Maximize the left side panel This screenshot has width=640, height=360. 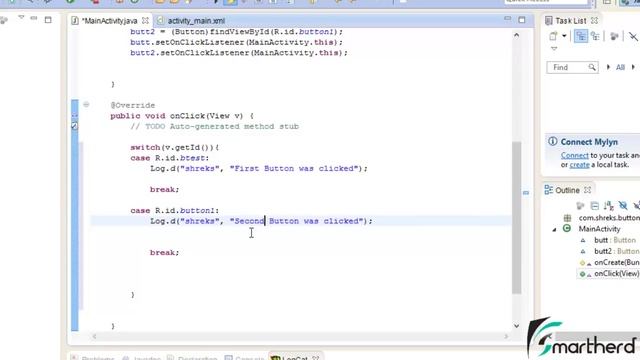[48, 20]
